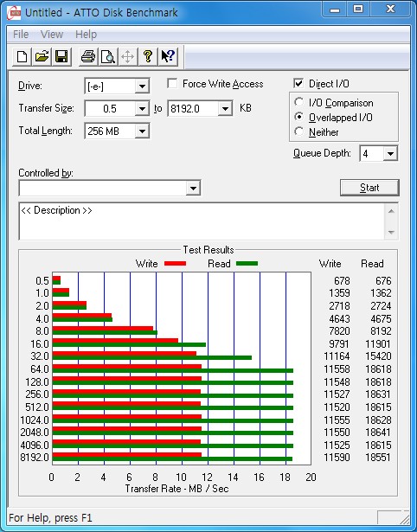Click the red Write legend swatch

click(x=175, y=264)
